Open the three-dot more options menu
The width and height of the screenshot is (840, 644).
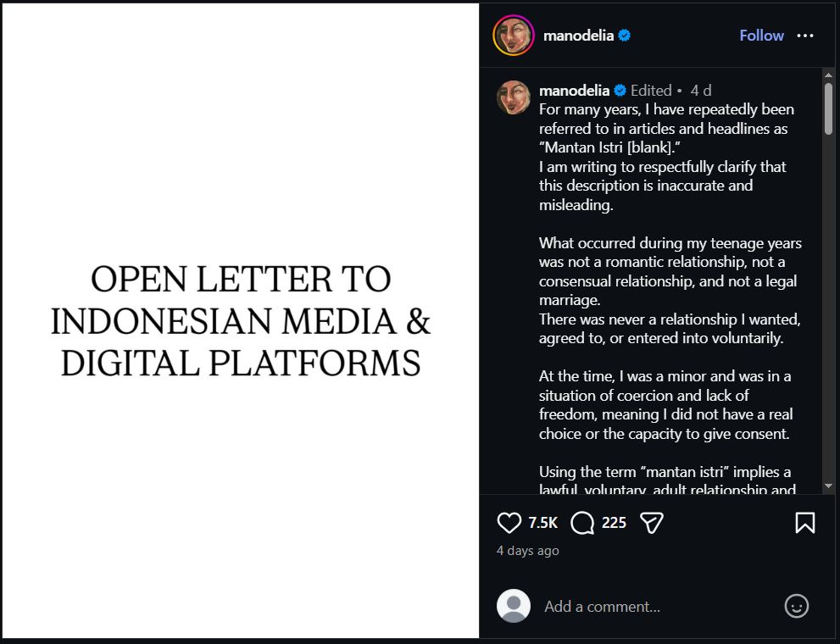805,36
